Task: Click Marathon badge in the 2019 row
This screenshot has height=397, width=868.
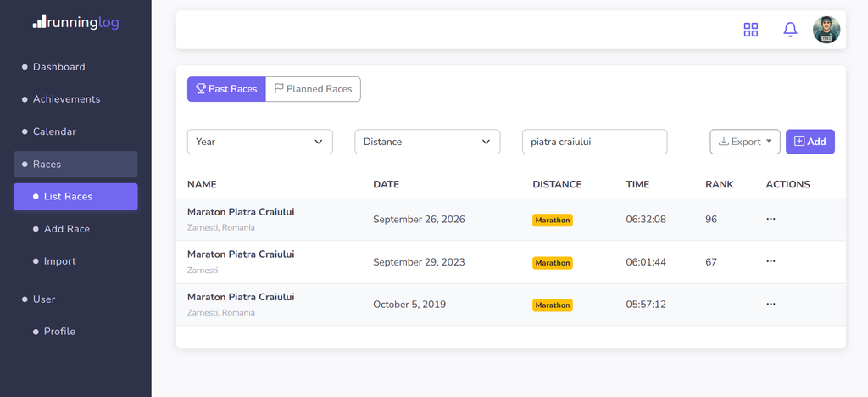Action: point(553,305)
